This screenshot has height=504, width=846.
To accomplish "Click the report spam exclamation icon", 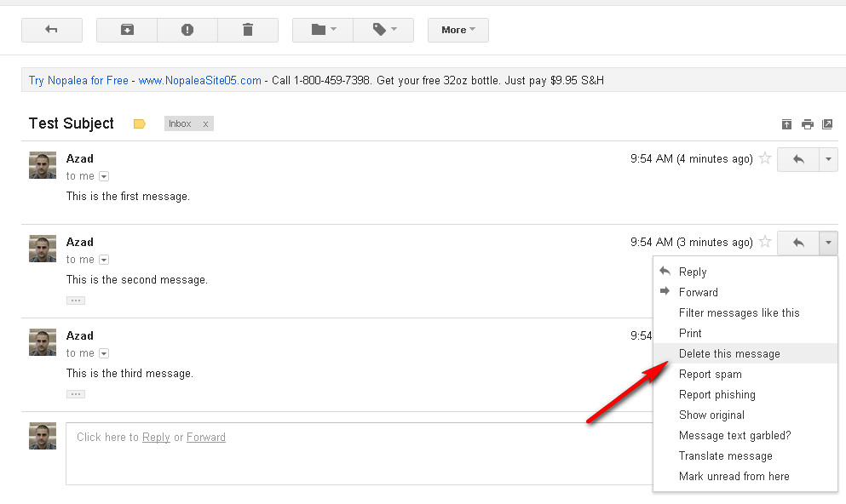I will (x=187, y=30).
